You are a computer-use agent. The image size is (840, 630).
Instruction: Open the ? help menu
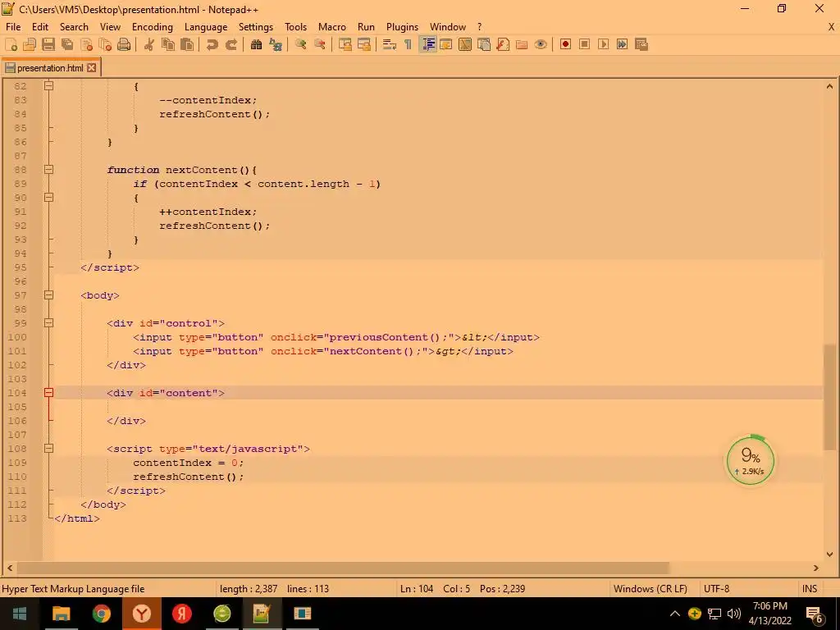(479, 27)
